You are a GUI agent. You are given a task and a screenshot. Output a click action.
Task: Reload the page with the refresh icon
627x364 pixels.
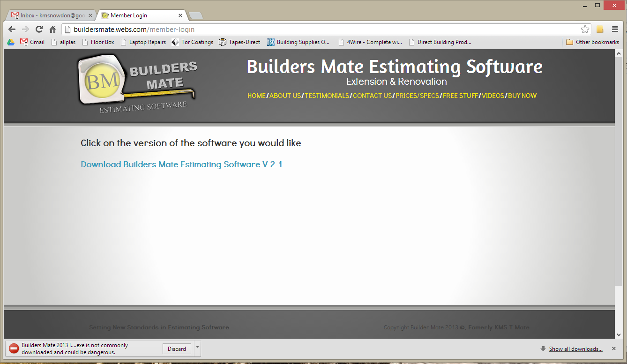click(x=39, y=29)
